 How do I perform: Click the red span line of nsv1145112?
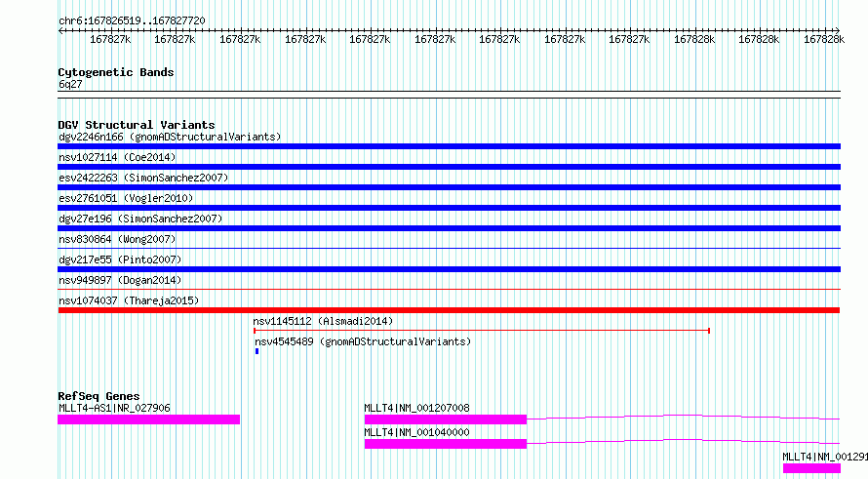coord(482,331)
